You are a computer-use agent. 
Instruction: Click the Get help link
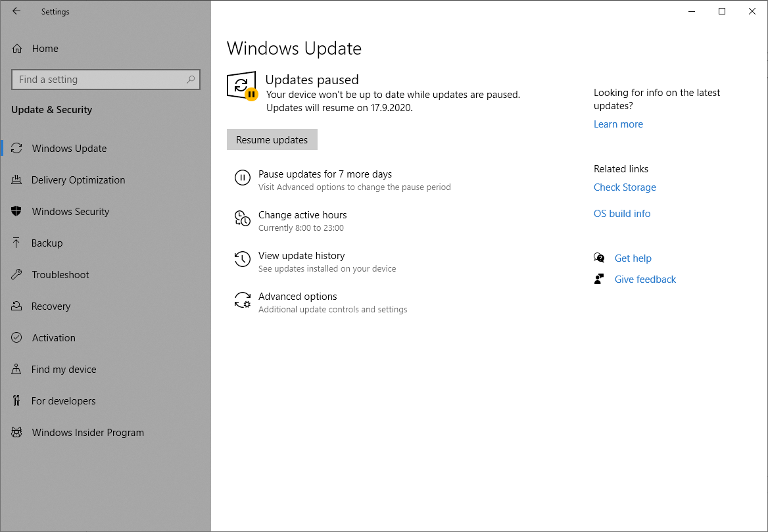pyautogui.click(x=633, y=258)
